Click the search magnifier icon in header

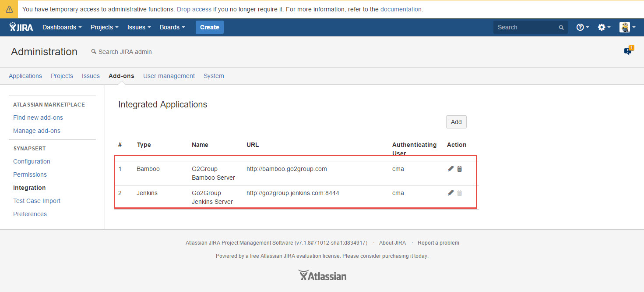[x=561, y=28]
